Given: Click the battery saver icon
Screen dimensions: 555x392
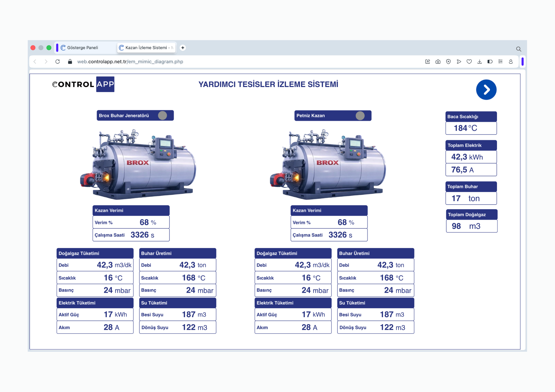Looking at the screenshot, I should tap(490, 62).
